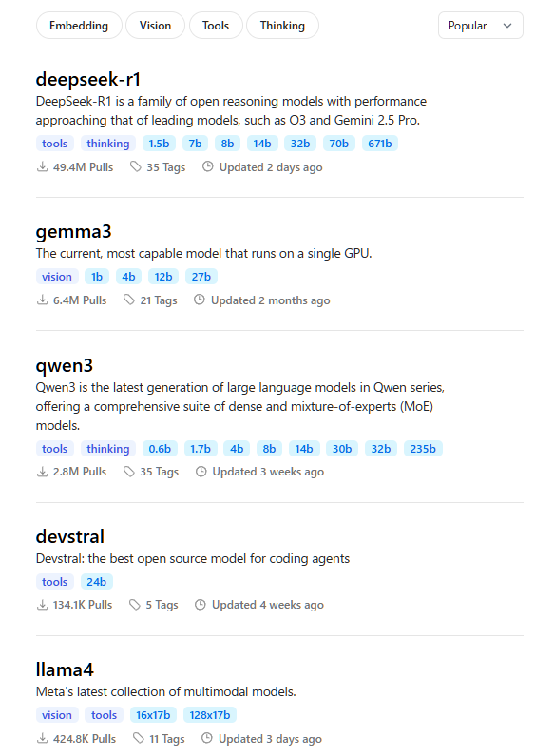
Task: Open the deepseek-r1 model page
Action: point(87,79)
